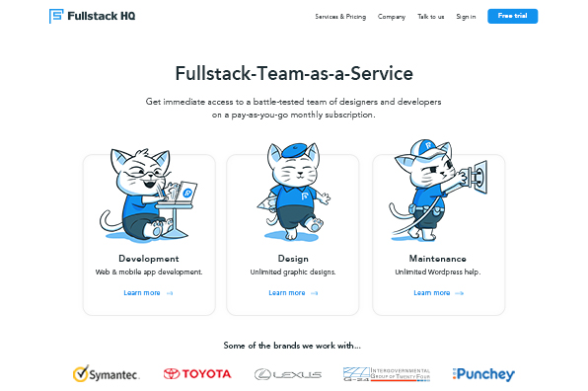Open the Company menu item
The height and width of the screenshot is (391, 588).
coord(392,17)
